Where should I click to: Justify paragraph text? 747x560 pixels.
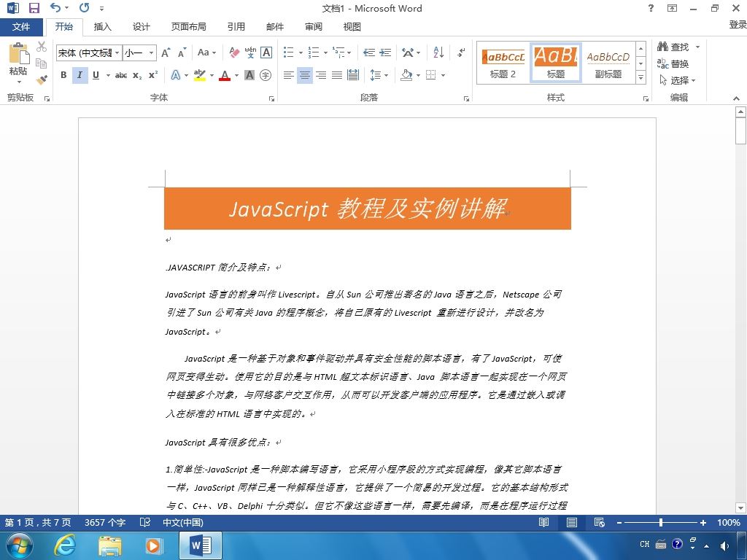click(337, 75)
